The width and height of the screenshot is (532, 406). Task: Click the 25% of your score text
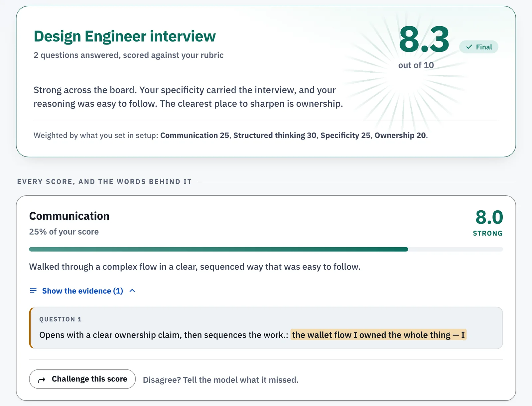click(x=64, y=232)
